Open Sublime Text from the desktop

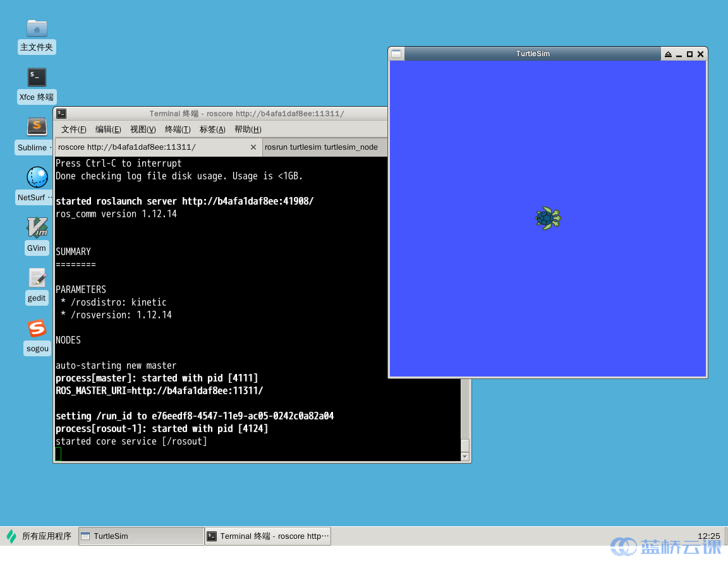pos(37,127)
